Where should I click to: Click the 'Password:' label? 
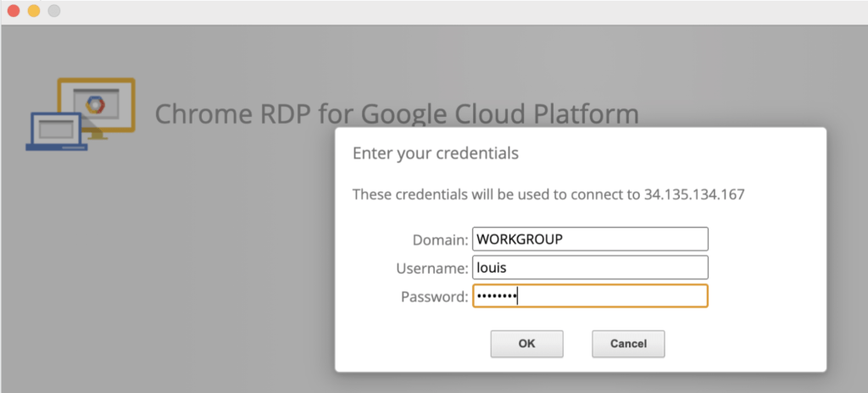click(x=434, y=296)
